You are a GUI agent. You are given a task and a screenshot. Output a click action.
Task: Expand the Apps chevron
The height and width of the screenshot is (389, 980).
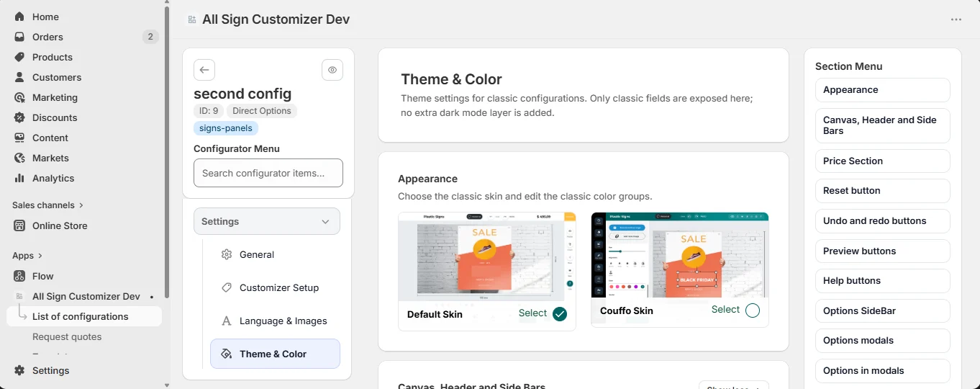[40, 256]
